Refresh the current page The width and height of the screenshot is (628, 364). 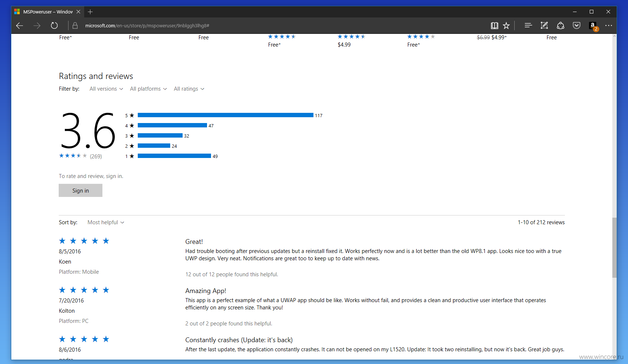click(x=54, y=25)
